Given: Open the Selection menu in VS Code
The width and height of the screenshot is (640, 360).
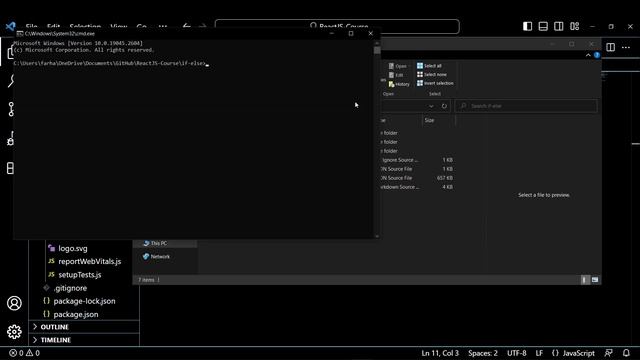Looking at the screenshot, I should pyautogui.click(x=85, y=27).
